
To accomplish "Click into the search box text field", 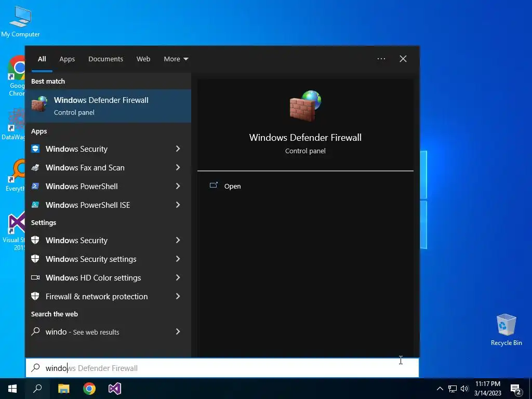I will [x=222, y=368].
